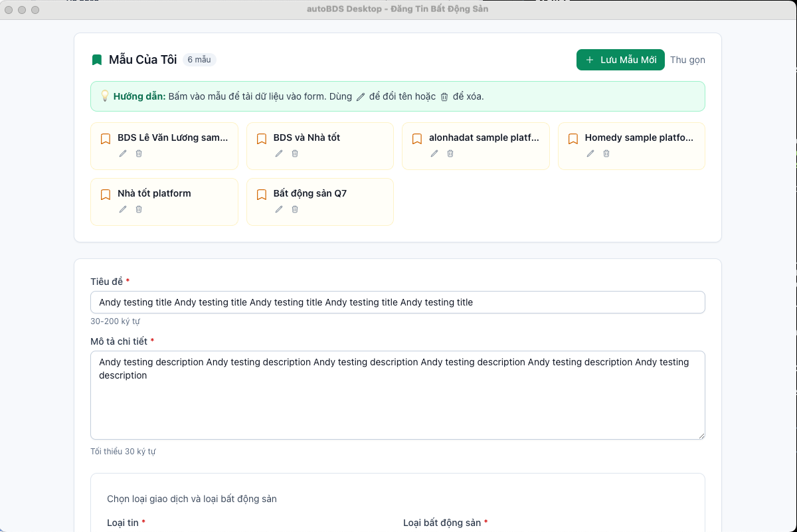Viewport: 797px width, 532px height.
Task: Click bookmark icon of BDS Lê Văn Lương card
Action: tap(106, 139)
